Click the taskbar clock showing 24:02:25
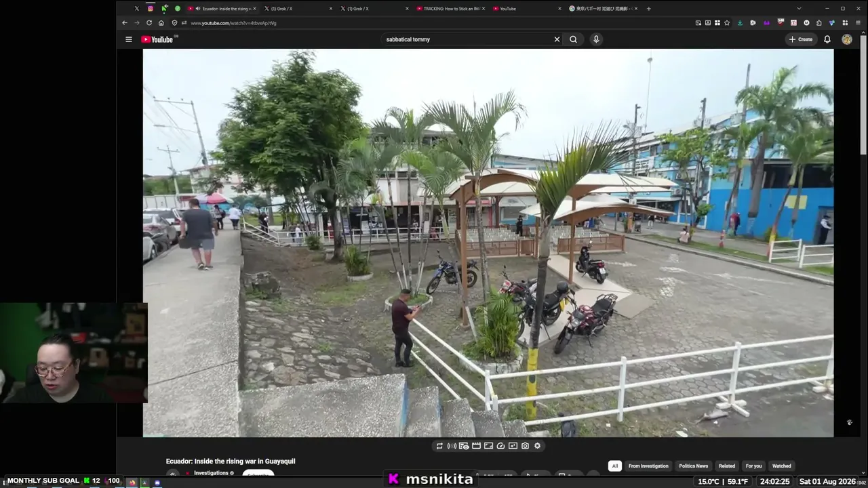 coord(774,481)
